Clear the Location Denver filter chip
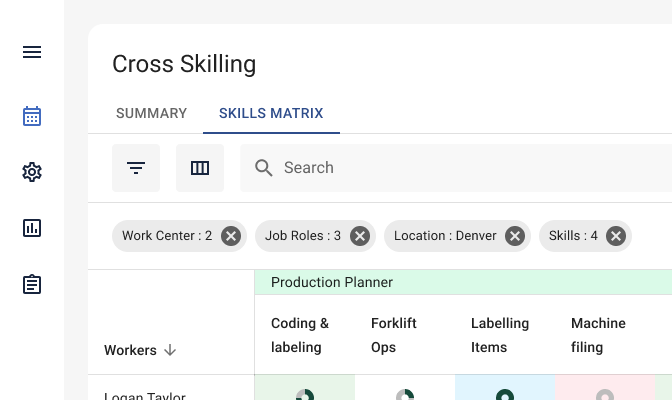 tap(515, 236)
